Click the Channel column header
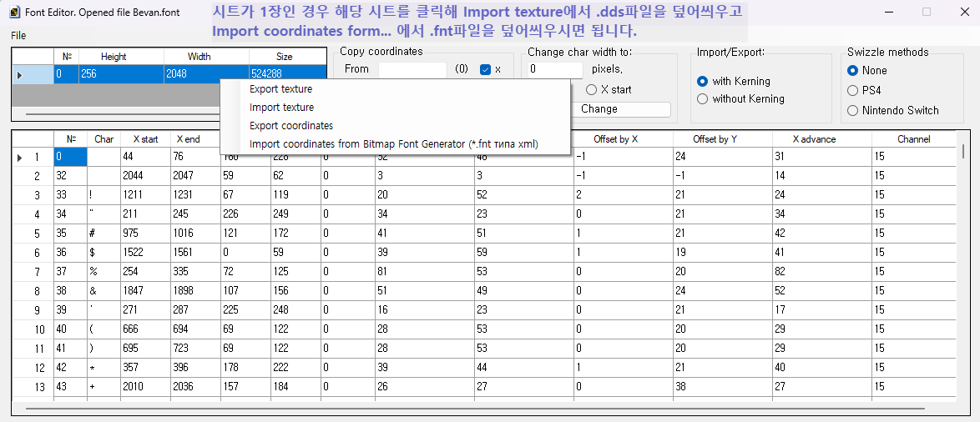 point(914,139)
